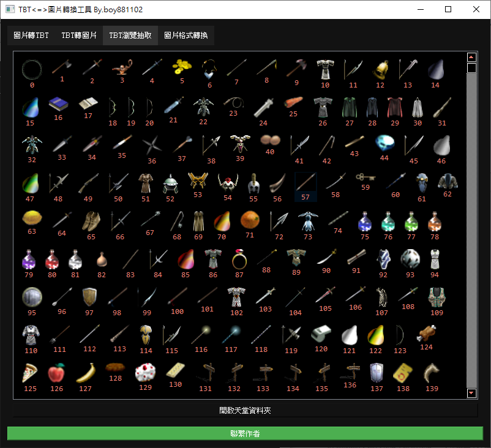Select the silver cross shield icon 137
This screenshot has height=448, width=491.
tap(377, 373)
